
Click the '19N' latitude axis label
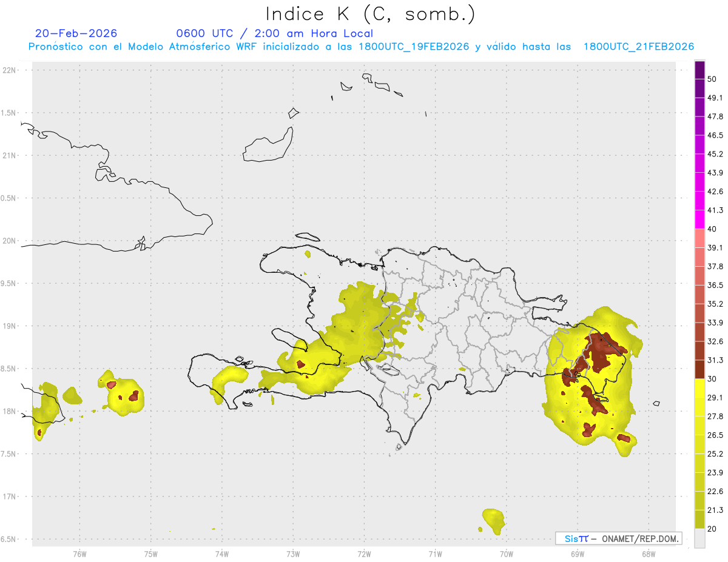tap(9, 326)
